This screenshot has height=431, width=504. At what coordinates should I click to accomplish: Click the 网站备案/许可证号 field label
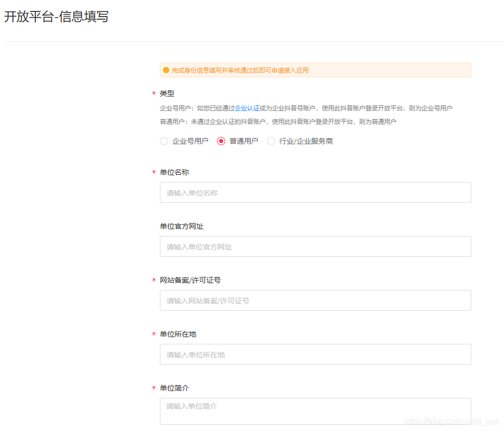tap(190, 280)
